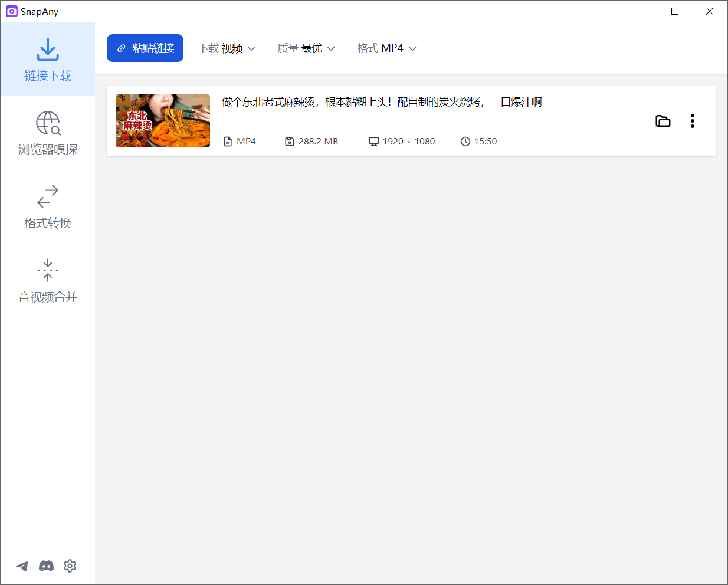The height and width of the screenshot is (585, 728).
Task: Click the 粘贴链接 paste link button
Action: [145, 48]
